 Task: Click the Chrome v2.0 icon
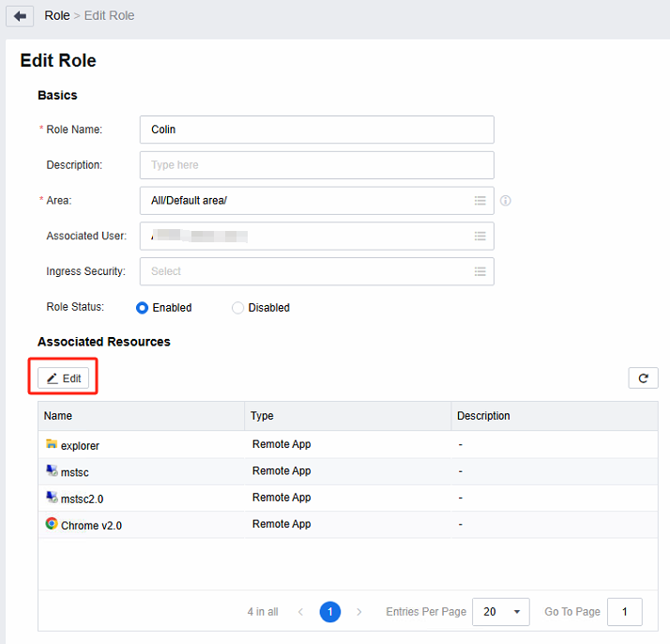(52, 524)
